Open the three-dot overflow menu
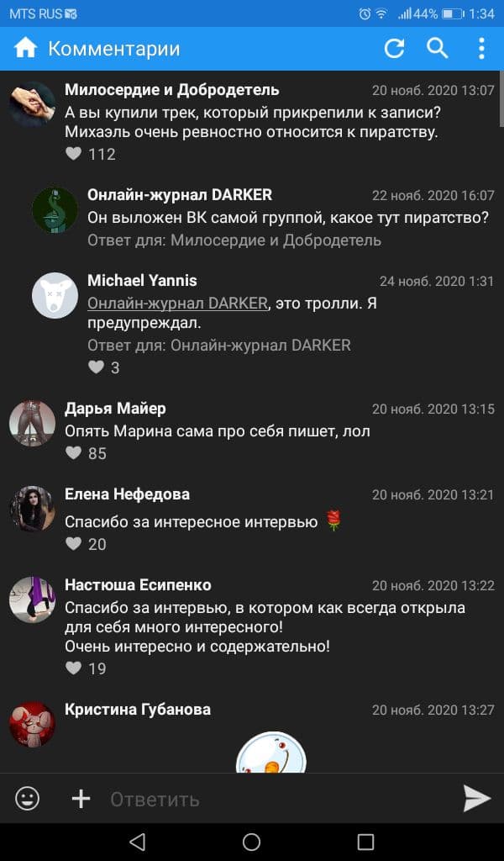This screenshot has width=504, height=861. 481,48
